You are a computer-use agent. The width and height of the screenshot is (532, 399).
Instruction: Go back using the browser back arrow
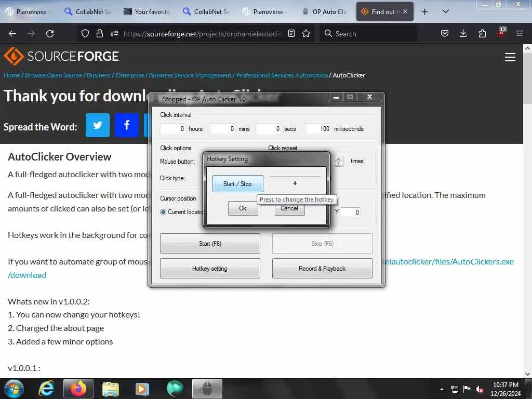click(12, 34)
